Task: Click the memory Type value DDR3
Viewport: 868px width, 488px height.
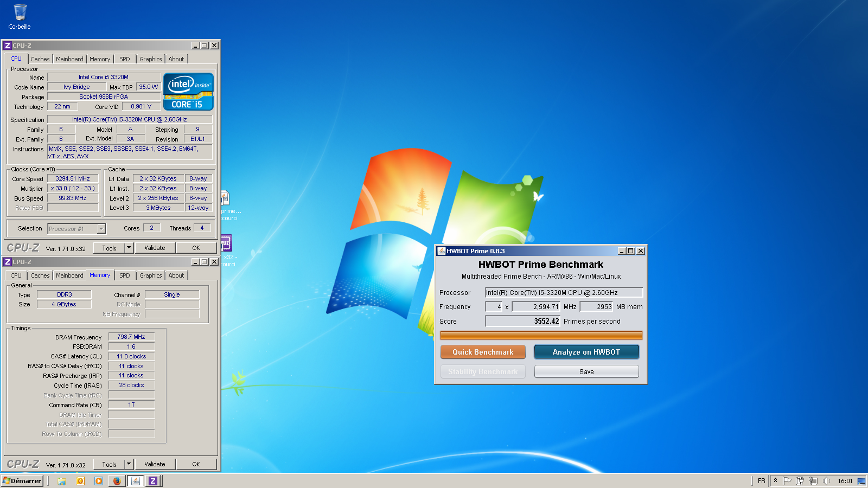Action: pyautogui.click(x=64, y=294)
